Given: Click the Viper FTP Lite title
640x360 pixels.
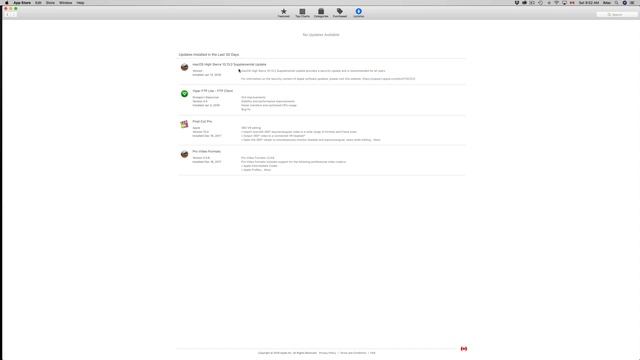Looking at the screenshot, I should (x=213, y=91).
